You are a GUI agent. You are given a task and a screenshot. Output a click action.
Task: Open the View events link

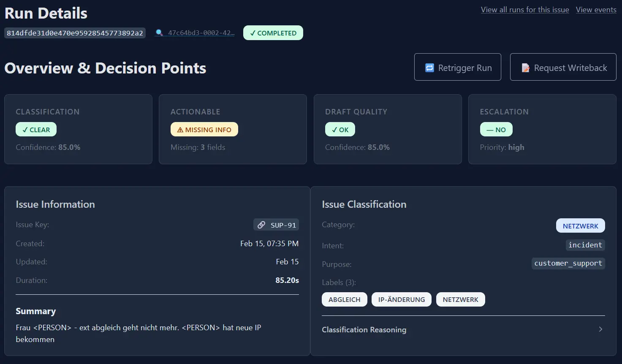(596, 10)
